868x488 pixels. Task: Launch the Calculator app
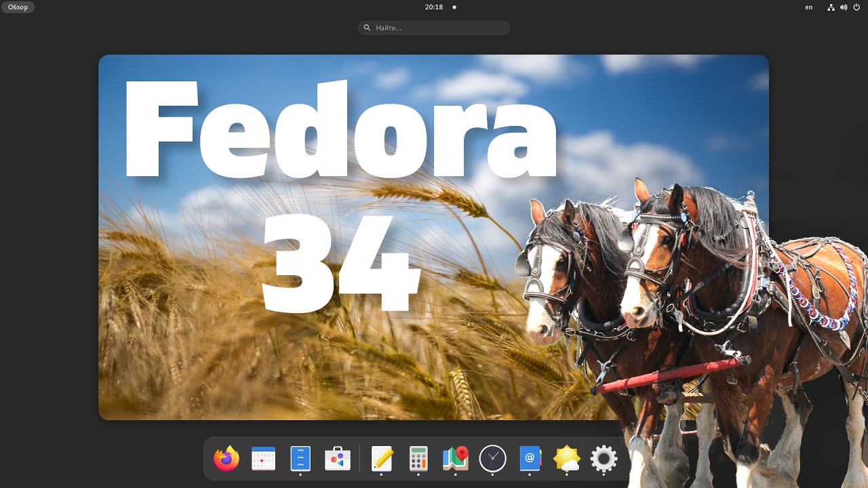coord(418,459)
